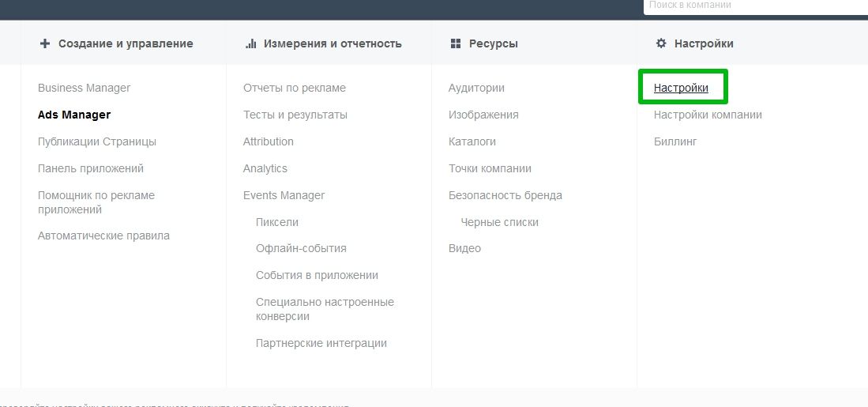This screenshot has height=407, width=868.
Task: Open Каталоги
Action: [472, 141]
